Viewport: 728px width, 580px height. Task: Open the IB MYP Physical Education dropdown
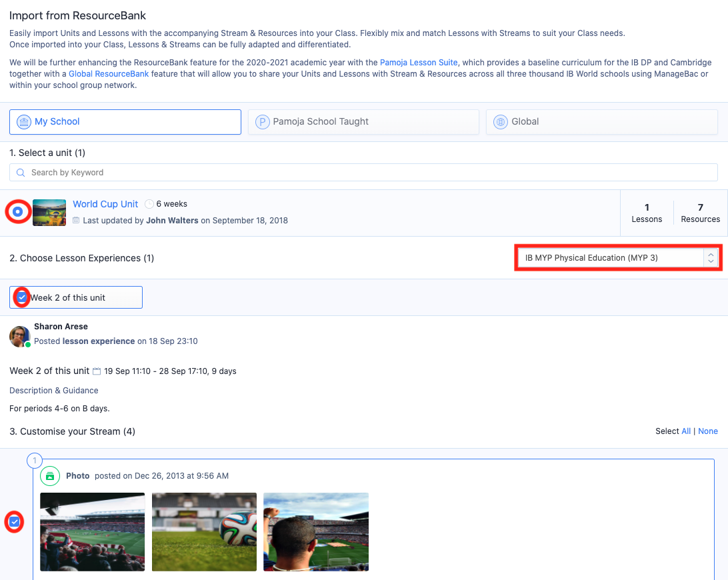point(618,257)
